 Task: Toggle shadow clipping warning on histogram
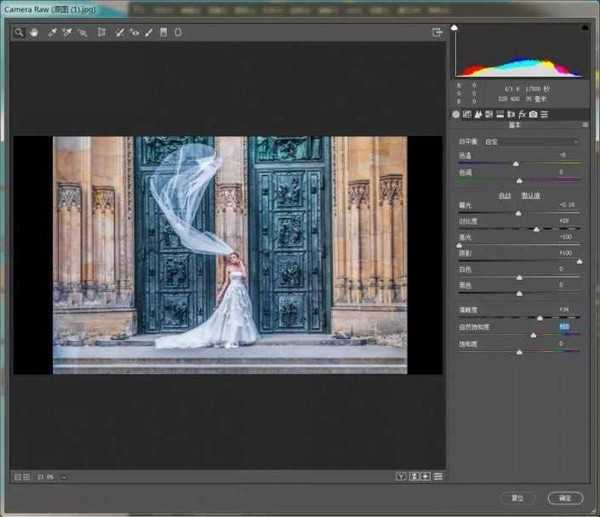[454, 28]
